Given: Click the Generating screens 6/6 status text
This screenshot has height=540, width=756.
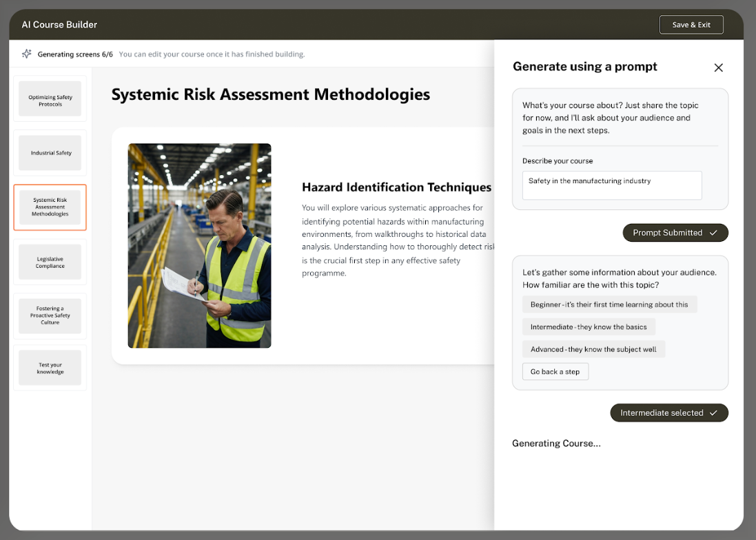Looking at the screenshot, I should 75,54.
